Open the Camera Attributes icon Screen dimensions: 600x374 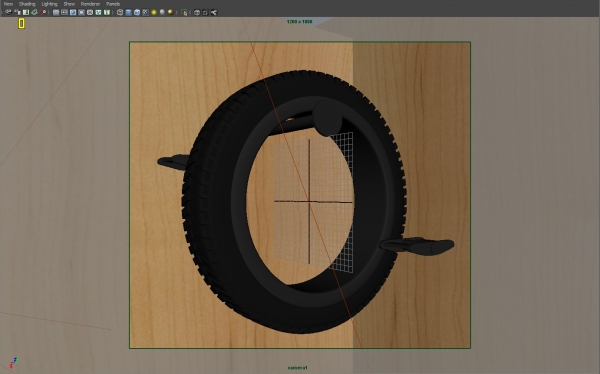17,12
